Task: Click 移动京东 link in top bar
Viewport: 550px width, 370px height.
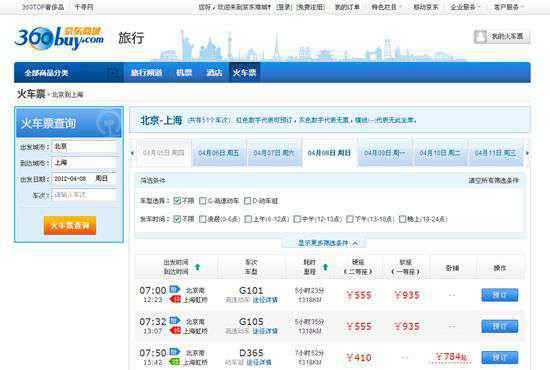Action: point(426,7)
